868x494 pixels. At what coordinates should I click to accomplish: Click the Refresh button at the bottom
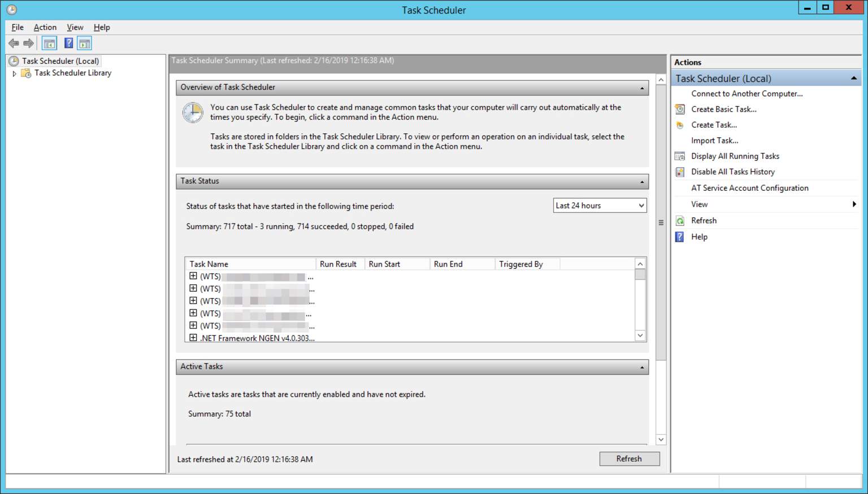629,458
